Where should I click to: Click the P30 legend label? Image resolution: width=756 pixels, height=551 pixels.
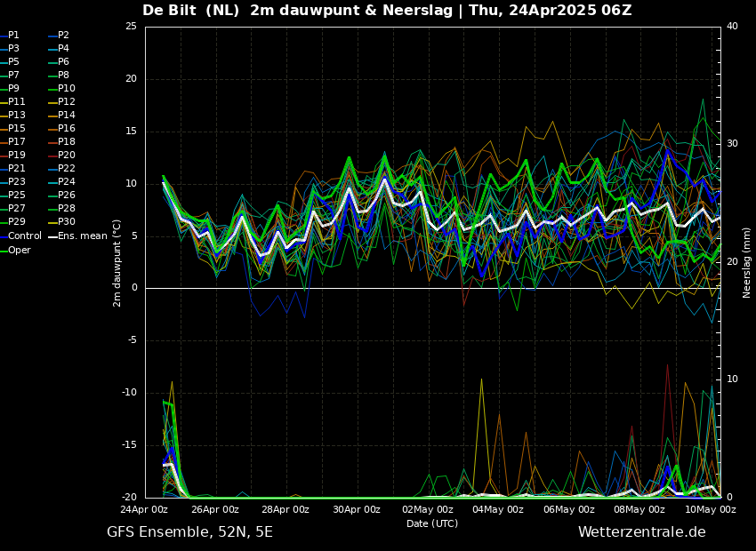pos(66,222)
